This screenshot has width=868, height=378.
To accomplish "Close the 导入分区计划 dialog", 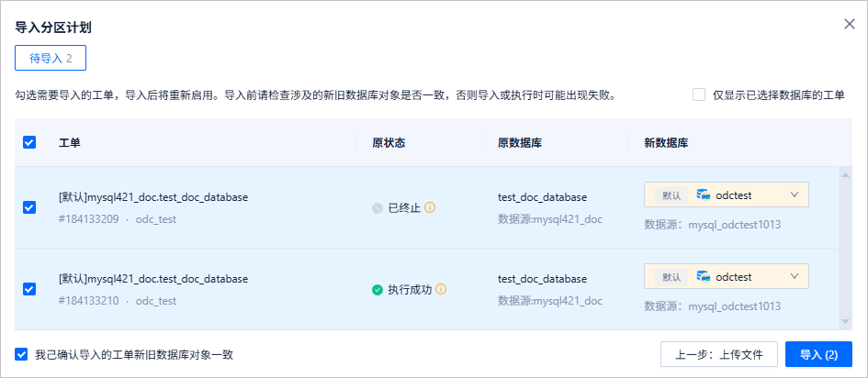I will 850,24.
